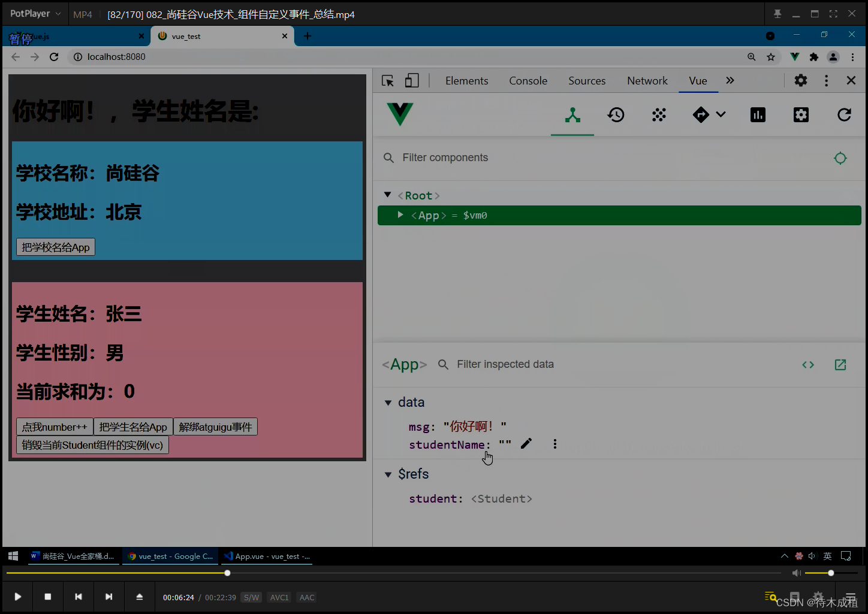Click the browser back arrow
The image size is (868, 614).
(16, 57)
